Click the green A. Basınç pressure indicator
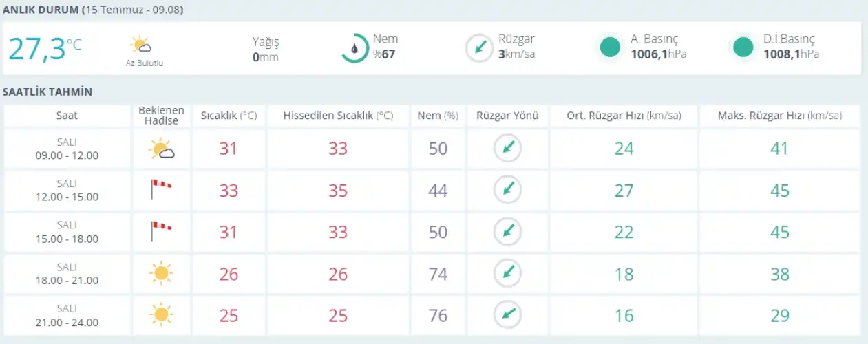 610,47
